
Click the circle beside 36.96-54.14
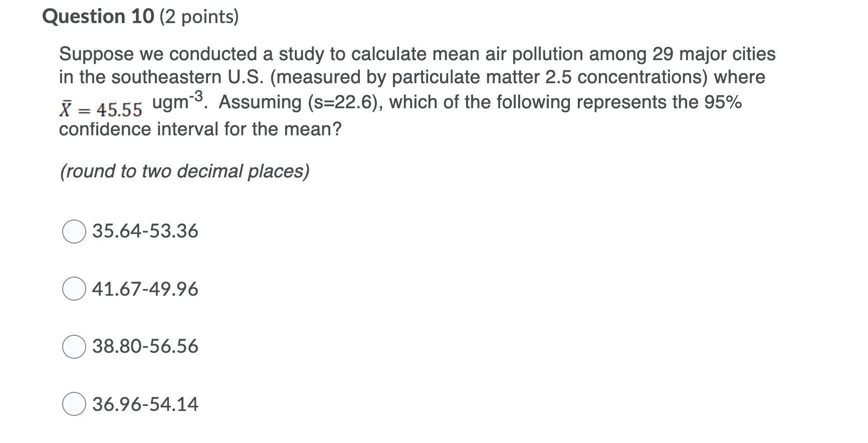74,404
